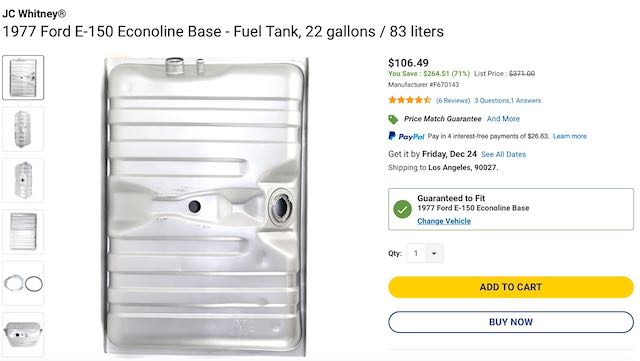The image size is (640, 361).
Task: Open the Change Vehicle link
Action: coord(444,221)
